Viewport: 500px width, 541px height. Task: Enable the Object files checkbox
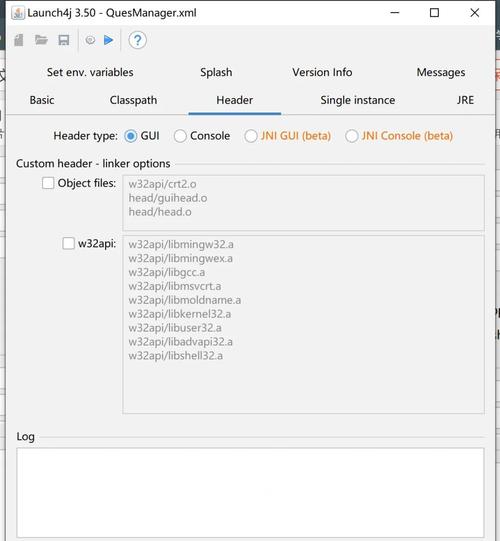(48, 183)
